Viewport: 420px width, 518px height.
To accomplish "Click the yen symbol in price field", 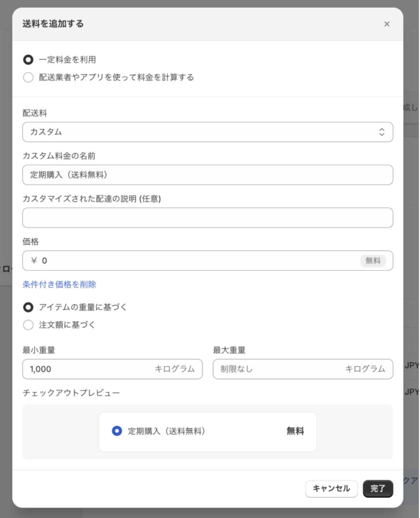I will (x=34, y=261).
